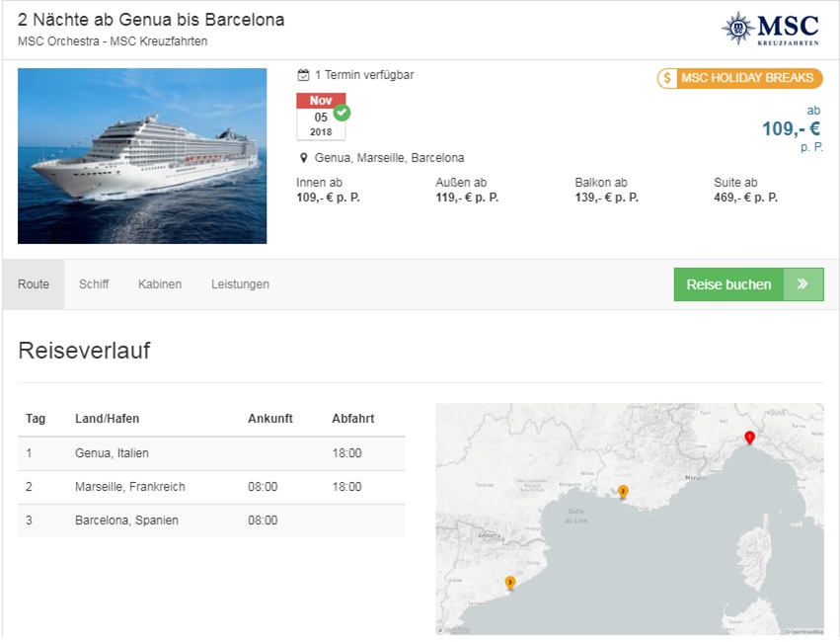The image size is (840, 642).
Task: Click the MSC Kreuzfahrten logo
Action: coord(770,29)
